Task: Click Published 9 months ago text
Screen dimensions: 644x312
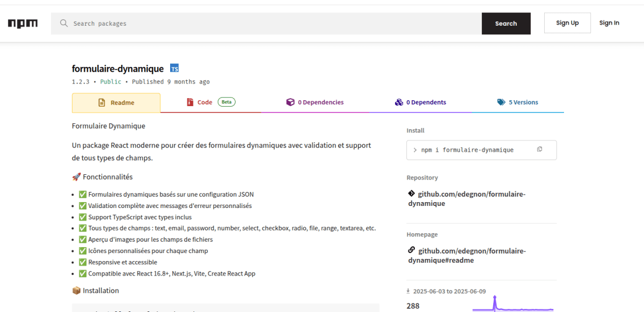Action: pos(171,82)
